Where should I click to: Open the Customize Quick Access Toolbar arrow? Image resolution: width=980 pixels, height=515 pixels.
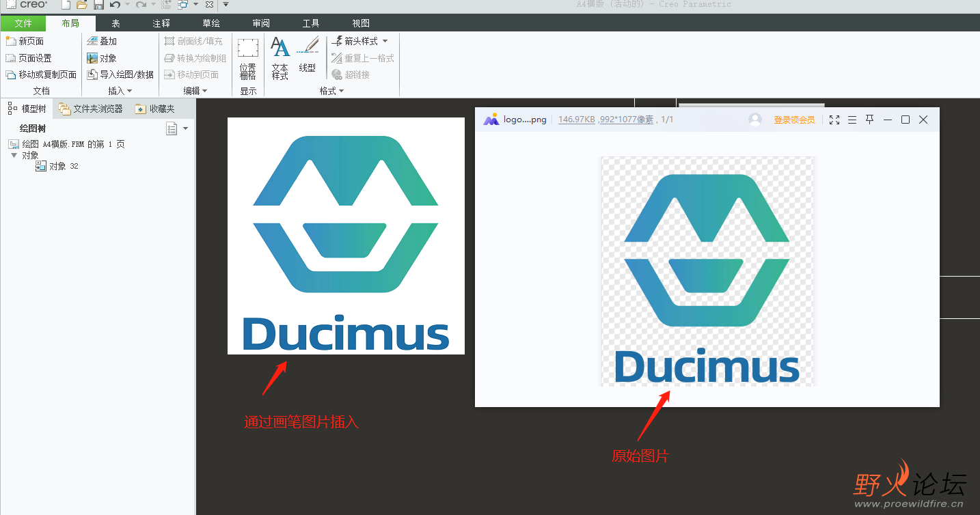[x=226, y=5]
